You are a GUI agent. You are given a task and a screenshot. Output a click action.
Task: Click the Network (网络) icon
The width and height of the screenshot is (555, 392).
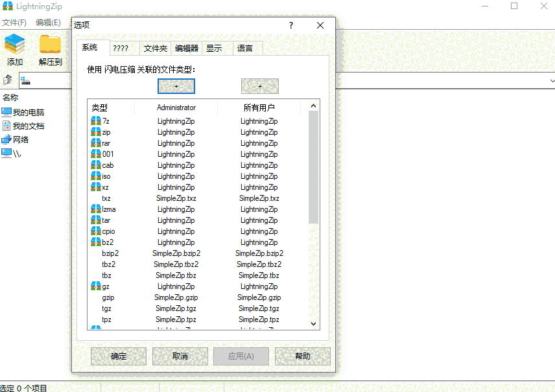6,139
